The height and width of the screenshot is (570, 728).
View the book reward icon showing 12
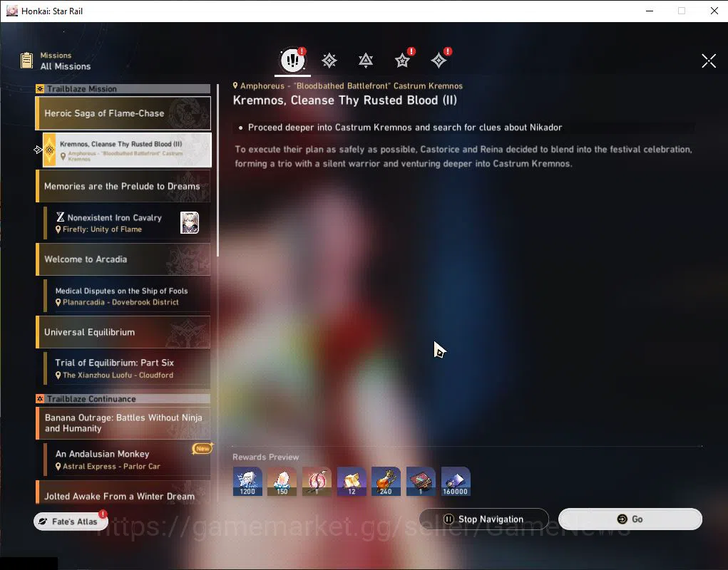(x=352, y=482)
